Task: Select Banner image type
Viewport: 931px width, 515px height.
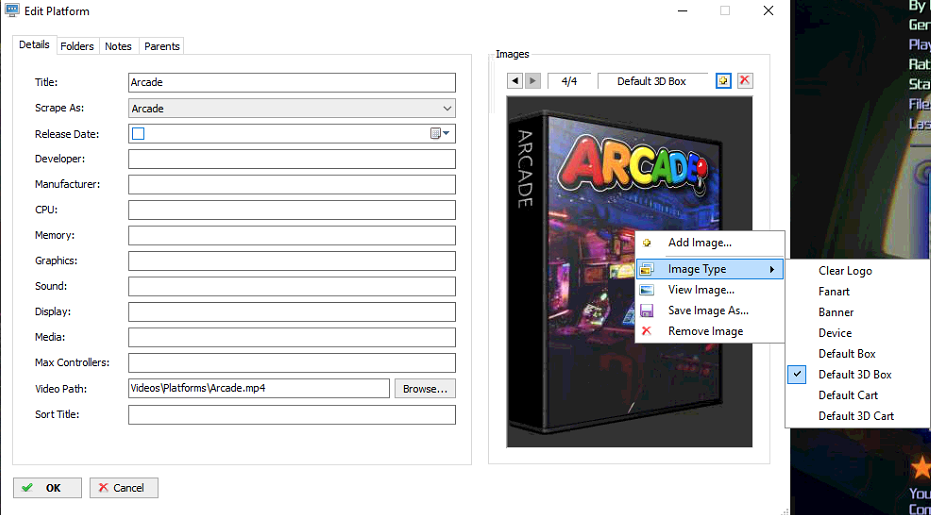Action: 857,312
